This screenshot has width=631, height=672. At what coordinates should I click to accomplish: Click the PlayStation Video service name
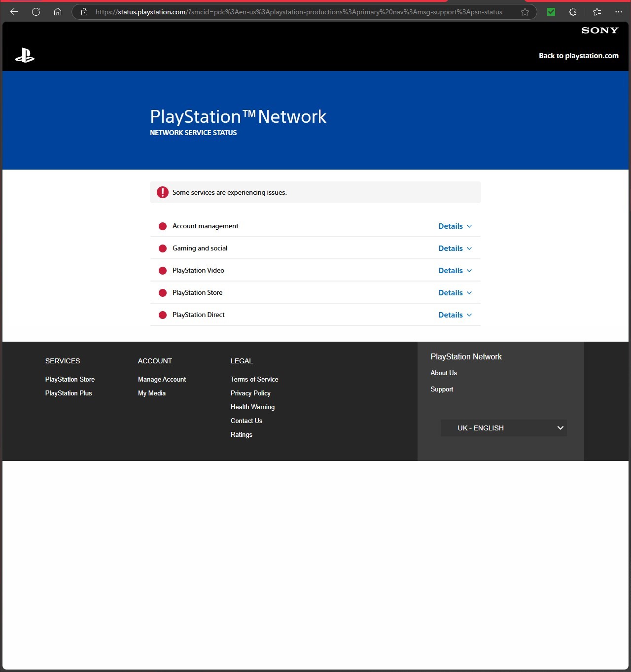tap(198, 270)
